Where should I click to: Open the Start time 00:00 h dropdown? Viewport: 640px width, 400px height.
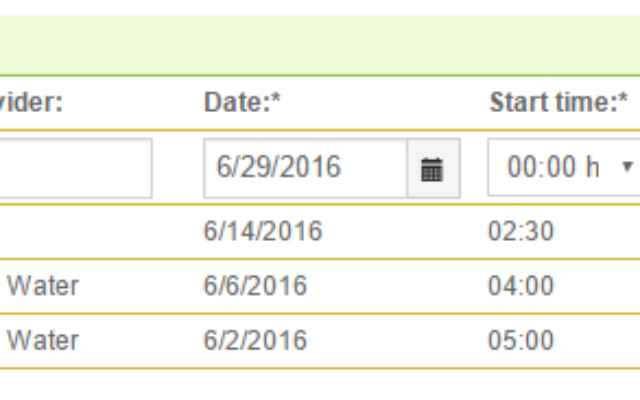(564, 167)
